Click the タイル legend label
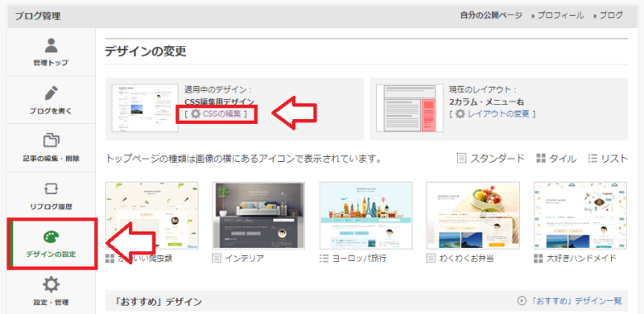This screenshot has width=644, height=314. [563, 159]
